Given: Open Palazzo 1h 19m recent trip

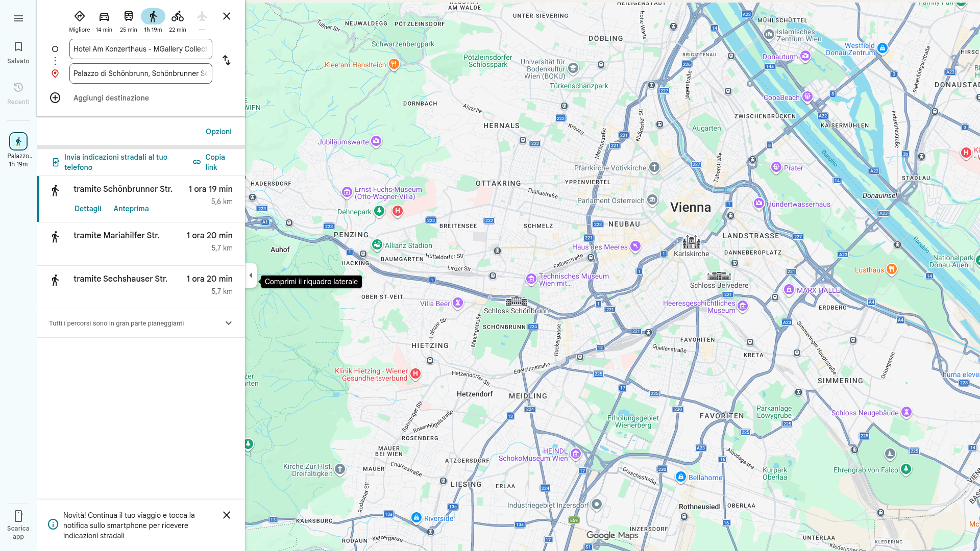Looking at the screenshot, I should coord(18,150).
